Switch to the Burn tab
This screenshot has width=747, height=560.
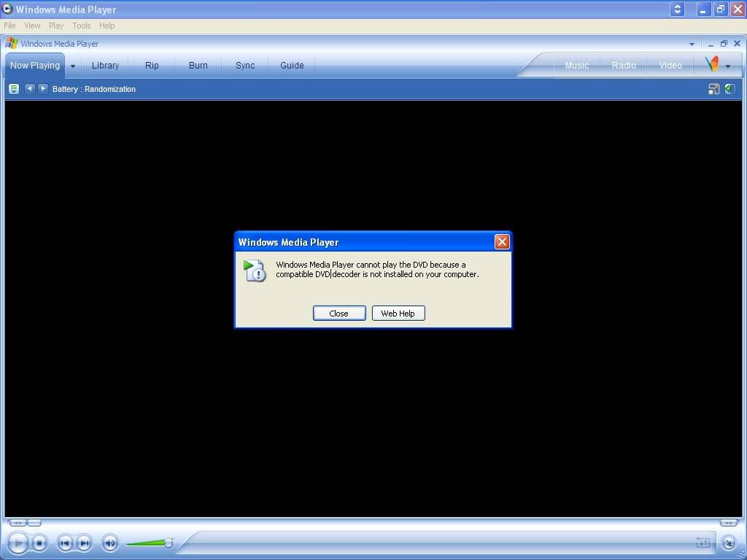point(198,65)
